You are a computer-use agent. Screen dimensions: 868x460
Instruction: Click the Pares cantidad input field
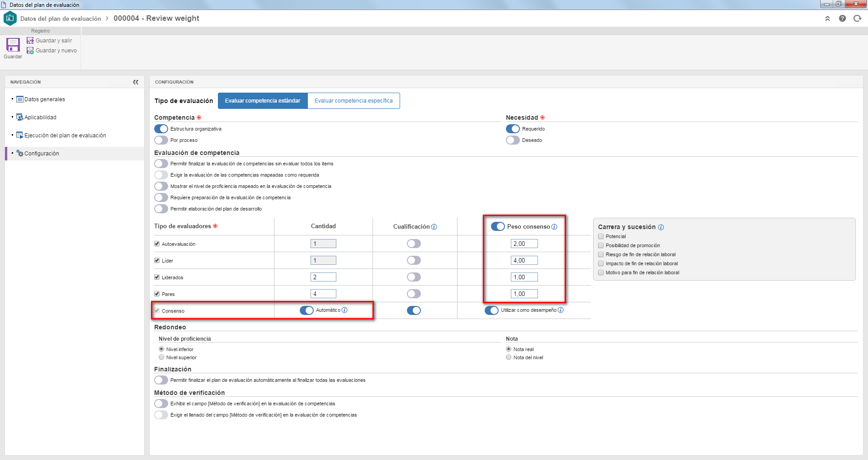(x=323, y=294)
